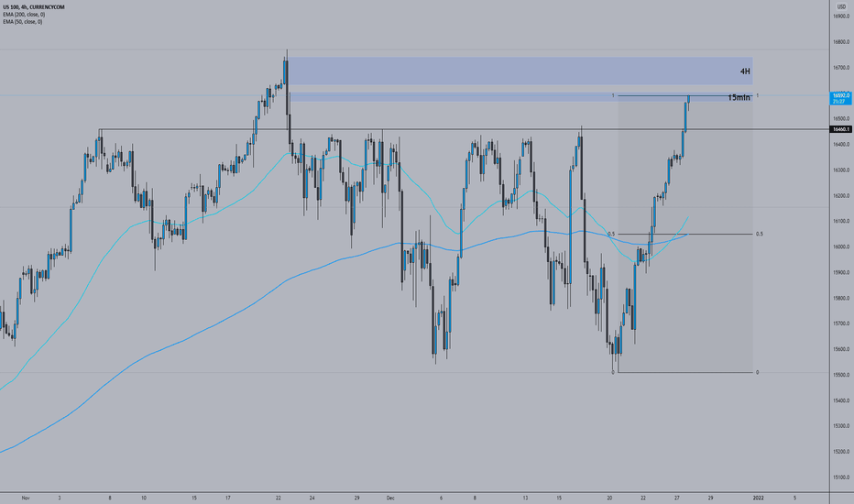The width and height of the screenshot is (854, 504).
Task: Select the Fibonacci 0.5 level label on the right
Action: tap(759, 234)
